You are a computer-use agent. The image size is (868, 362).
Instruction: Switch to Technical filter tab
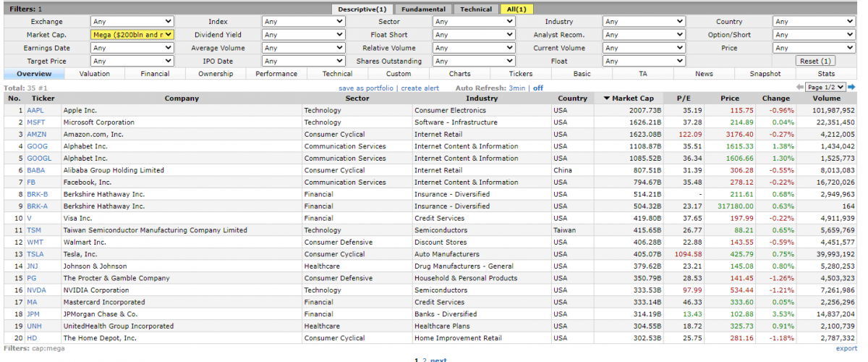point(476,9)
